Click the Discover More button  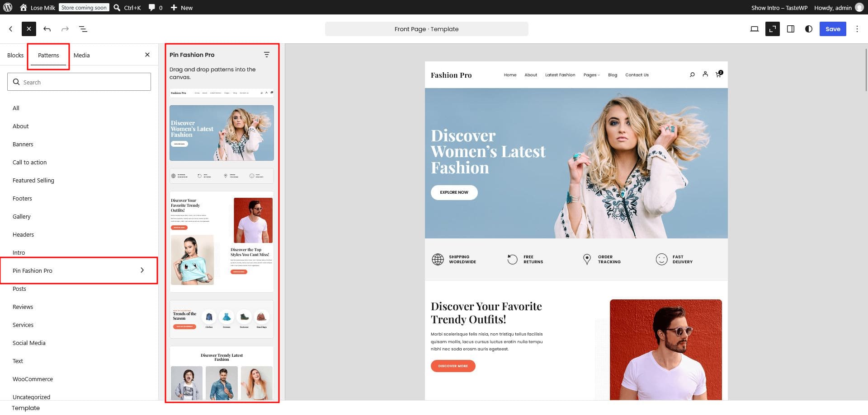(x=453, y=366)
